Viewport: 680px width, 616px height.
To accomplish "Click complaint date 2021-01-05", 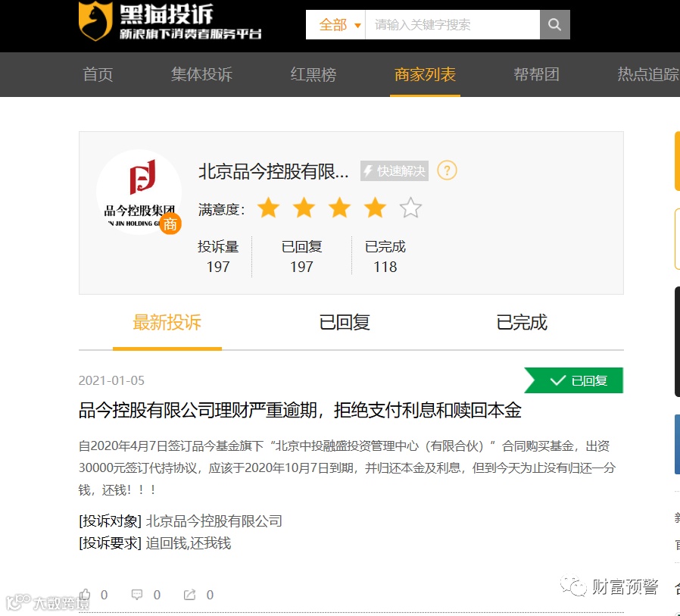I will pos(111,380).
